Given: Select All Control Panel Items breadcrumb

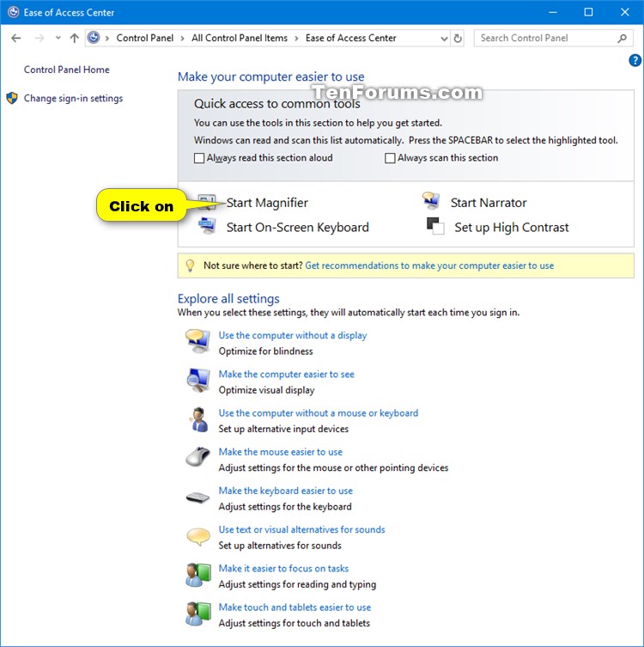Looking at the screenshot, I should 240,38.
